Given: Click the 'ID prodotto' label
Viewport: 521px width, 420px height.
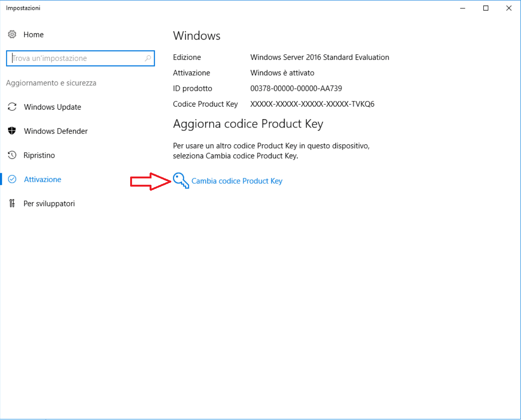Looking at the screenshot, I should pyautogui.click(x=193, y=89).
